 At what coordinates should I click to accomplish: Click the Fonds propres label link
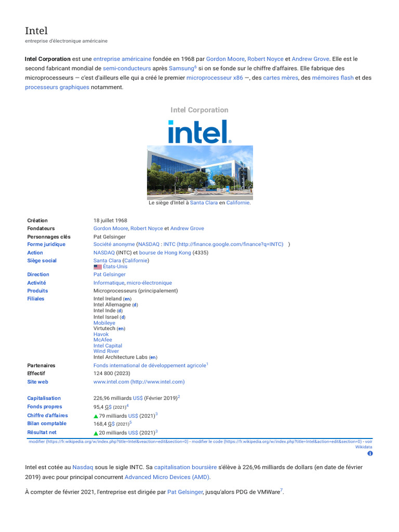point(45,407)
